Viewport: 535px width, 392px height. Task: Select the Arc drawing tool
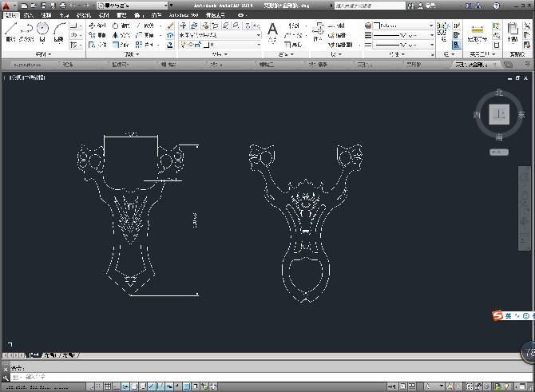pos(58,31)
